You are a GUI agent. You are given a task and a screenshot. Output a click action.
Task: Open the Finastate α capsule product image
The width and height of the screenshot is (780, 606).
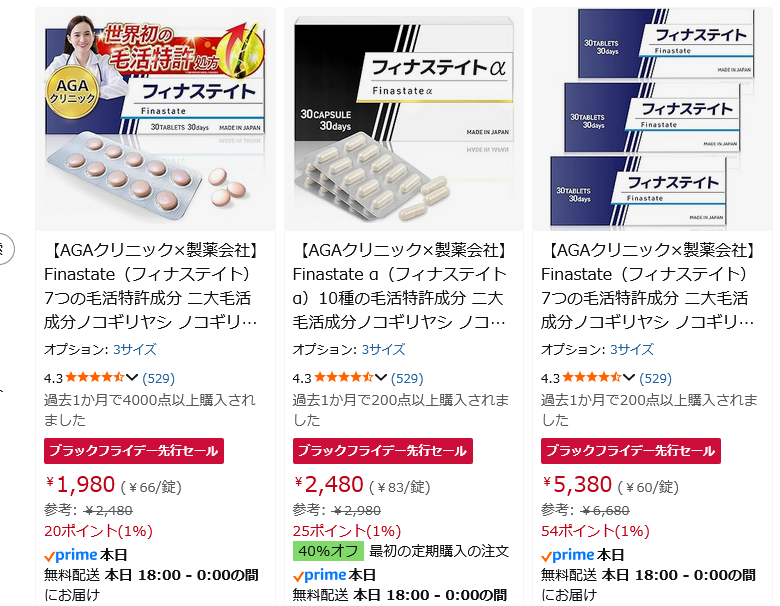click(404, 119)
